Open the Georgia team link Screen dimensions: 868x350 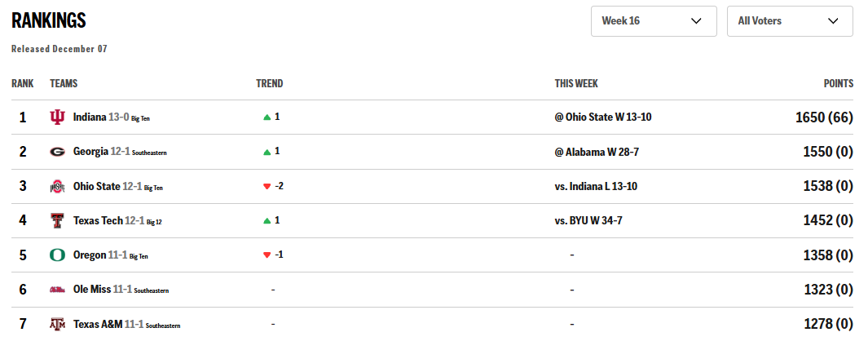coord(90,152)
